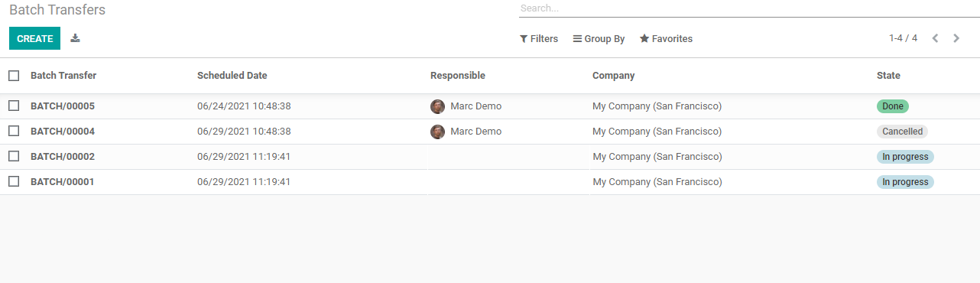Click the Done status badge
Screen dimensions: 980x283
[x=892, y=106]
